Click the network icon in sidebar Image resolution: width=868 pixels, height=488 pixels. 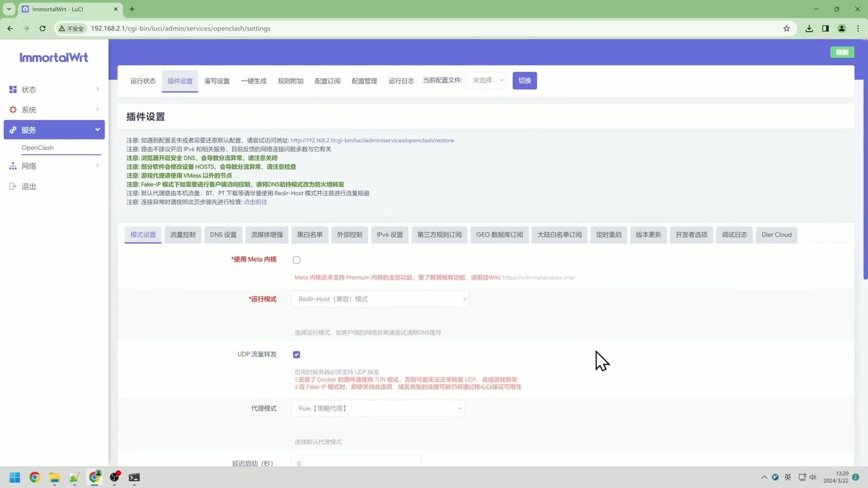[13, 166]
